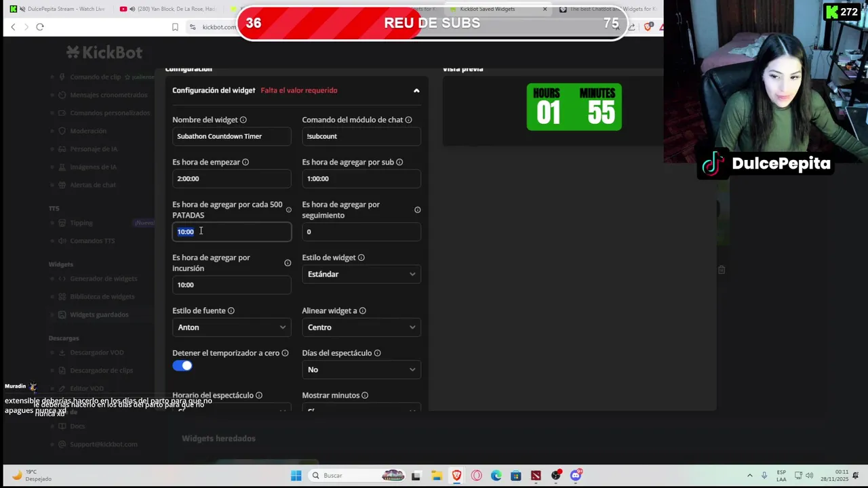This screenshot has width=868, height=488.
Task: Open the Dota 2 taskbar icon
Action: pyautogui.click(x=536, y=475)
